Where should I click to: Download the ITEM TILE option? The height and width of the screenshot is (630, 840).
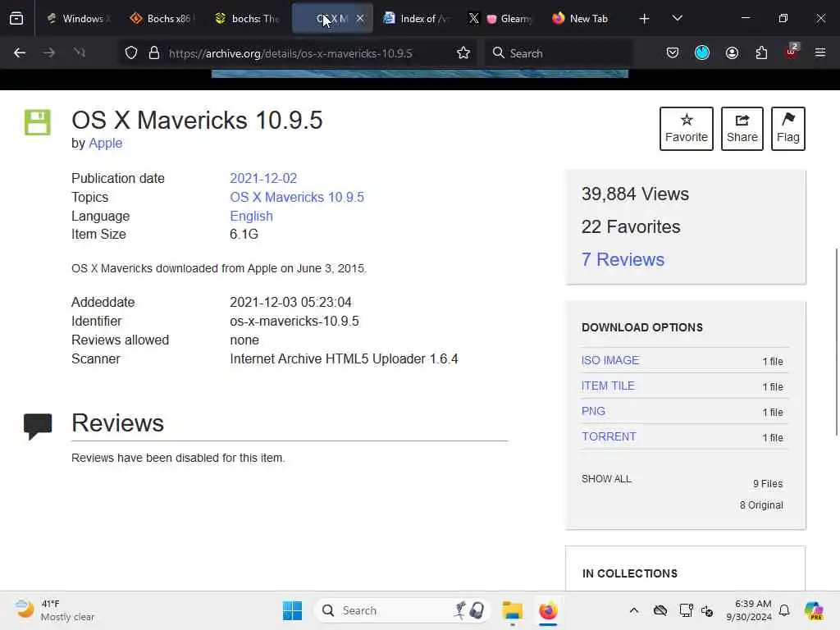[608, 386]
